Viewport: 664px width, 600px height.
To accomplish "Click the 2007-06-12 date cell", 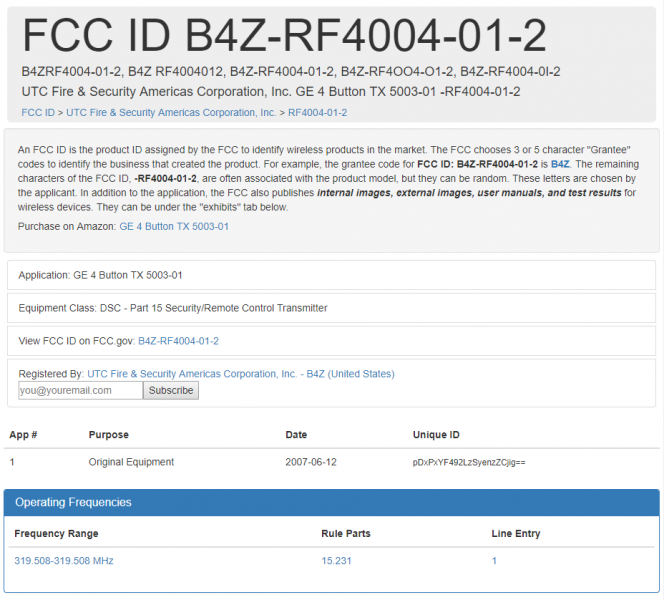I will tap(310, 462).
